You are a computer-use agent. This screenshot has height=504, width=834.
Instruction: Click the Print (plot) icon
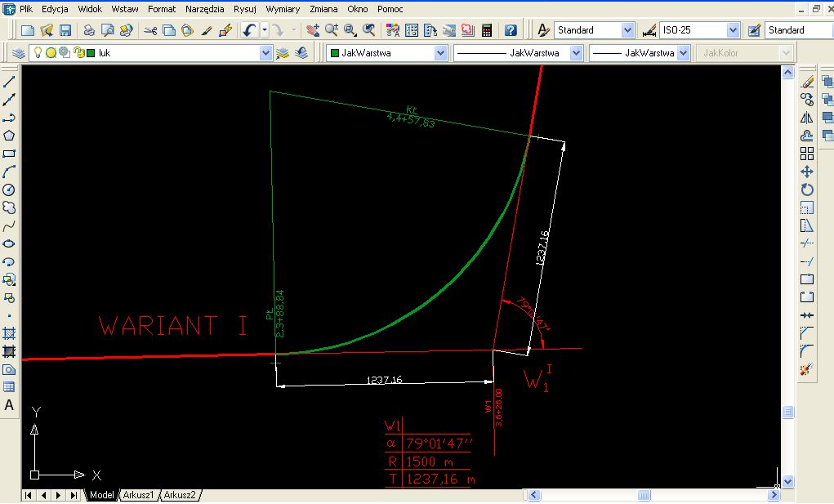coord(89,30)
